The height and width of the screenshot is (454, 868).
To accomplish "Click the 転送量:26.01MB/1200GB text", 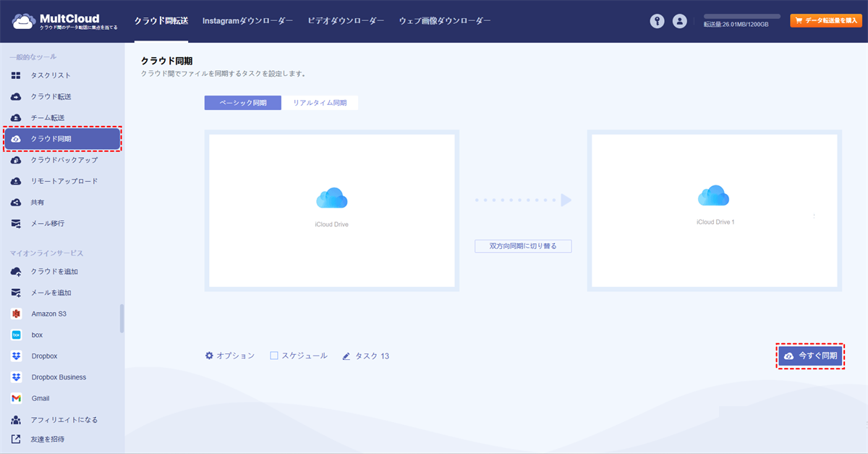I will point(736,24).
